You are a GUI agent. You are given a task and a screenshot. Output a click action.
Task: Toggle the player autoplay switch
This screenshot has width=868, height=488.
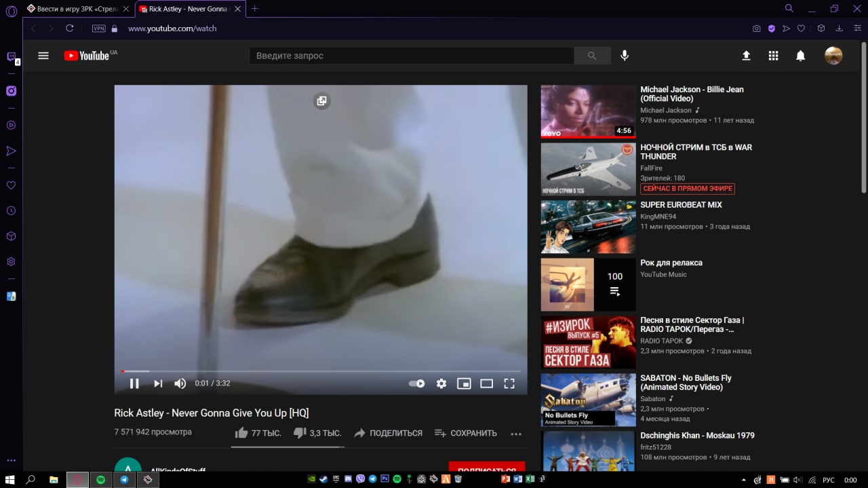tap(416, 383)
